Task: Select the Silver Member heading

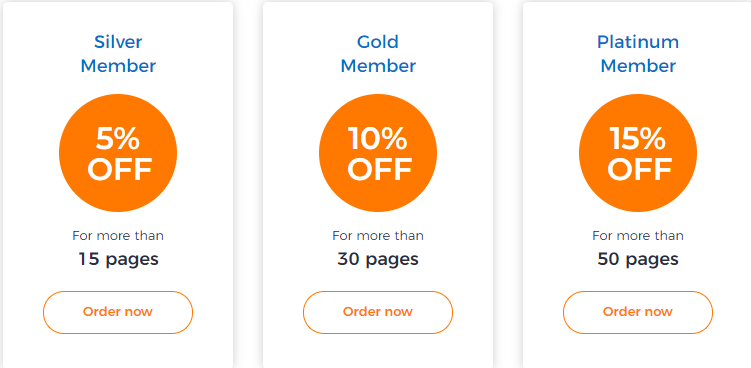Action: click(x=118, y=54)
